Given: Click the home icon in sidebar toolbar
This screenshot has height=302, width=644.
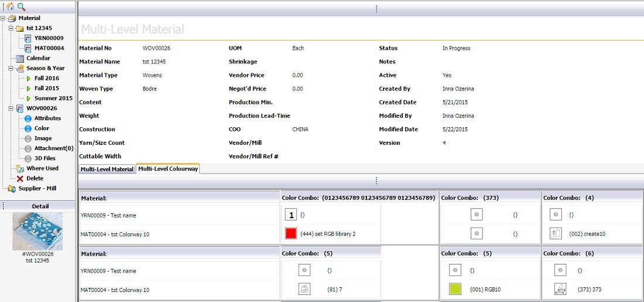Looking at the screenshot, I should pos(10,7).
